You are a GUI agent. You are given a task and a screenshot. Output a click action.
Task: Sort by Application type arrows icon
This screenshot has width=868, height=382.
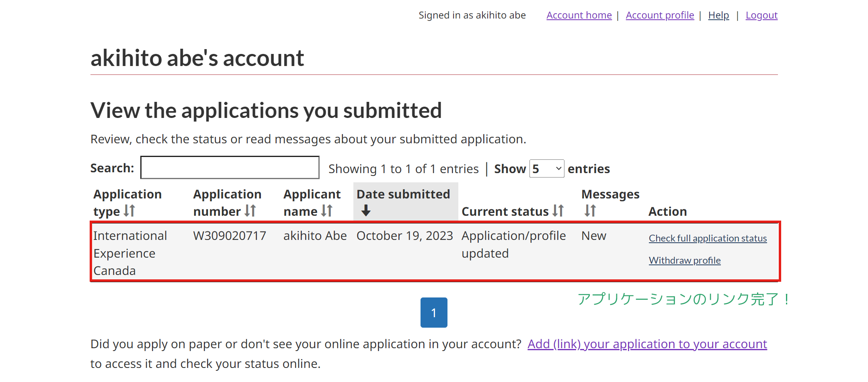[x=129, y=211]
